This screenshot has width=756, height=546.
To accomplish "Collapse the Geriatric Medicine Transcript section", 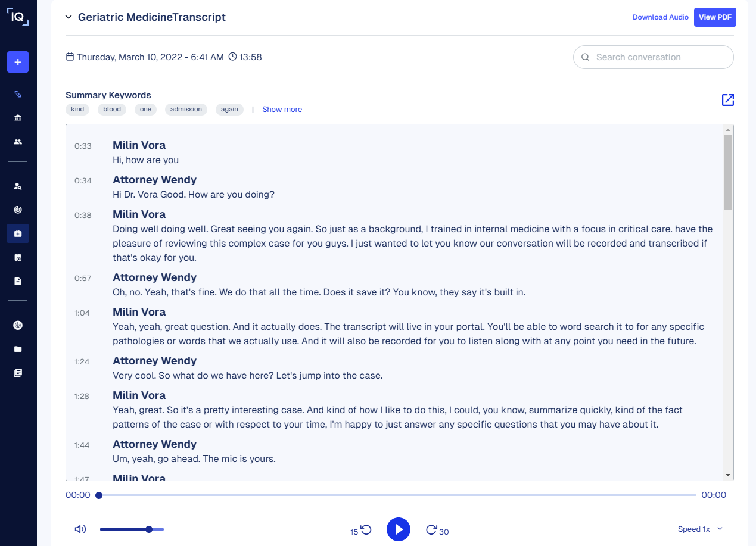I will pos(69,17).
